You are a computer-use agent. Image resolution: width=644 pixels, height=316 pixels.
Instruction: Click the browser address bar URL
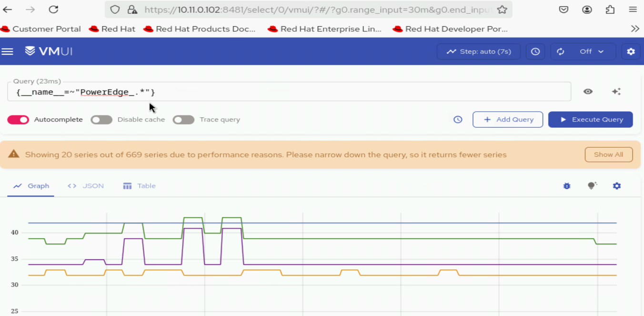click(x=318, y=10)
